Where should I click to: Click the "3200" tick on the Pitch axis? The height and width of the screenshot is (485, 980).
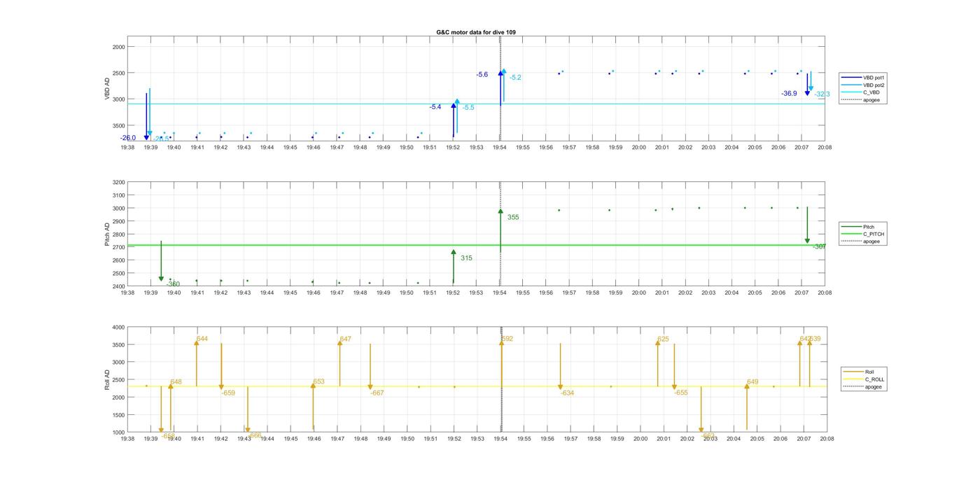click(x=119, y=183)
